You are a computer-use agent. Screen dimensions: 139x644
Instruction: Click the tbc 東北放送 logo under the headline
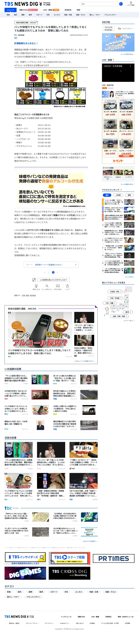(x=19, y=35)
